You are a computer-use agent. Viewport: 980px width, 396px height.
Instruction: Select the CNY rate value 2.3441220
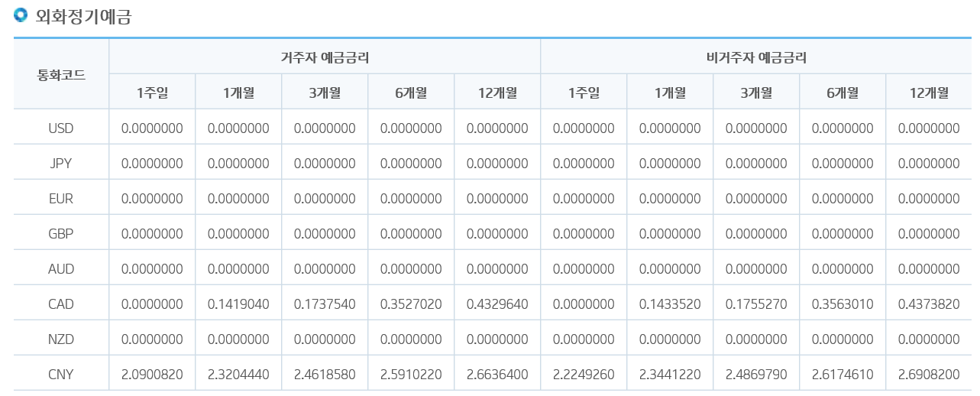click(x=670, y=374)
